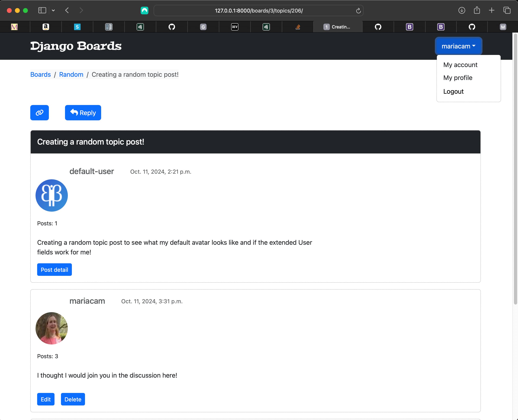Switch to the grey M tab at the far right
Image resolution: width=518 pixels, height=420 pixels.
503,27
